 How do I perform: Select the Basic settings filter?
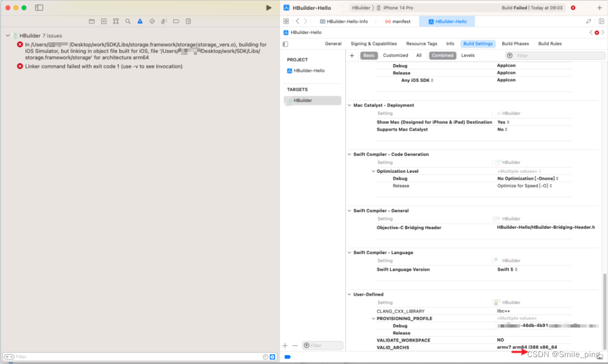pos(369,55)
